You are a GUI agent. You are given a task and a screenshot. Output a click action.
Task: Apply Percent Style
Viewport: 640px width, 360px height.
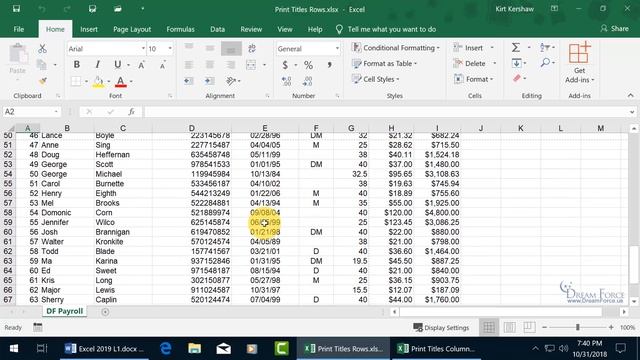click(x=308, y=65)
